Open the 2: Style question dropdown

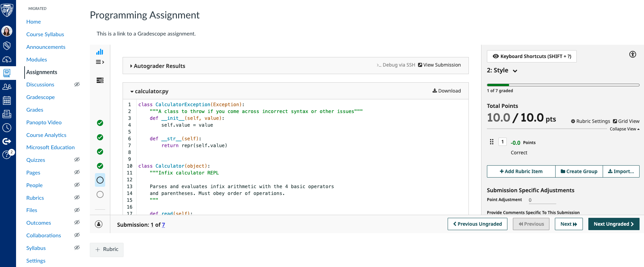pos(502,70)
